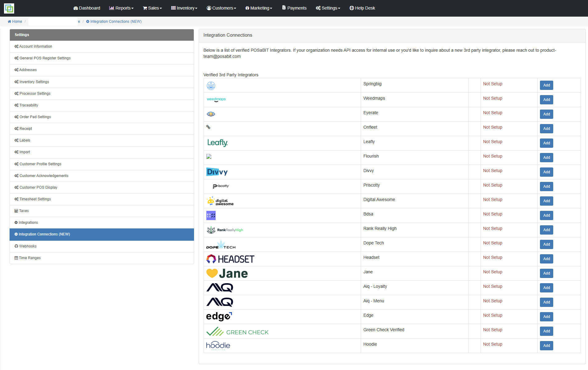The width and height of the screenshot is (588, 370).
Task: Go to the Dashboard page
Action: coord(87,8)
